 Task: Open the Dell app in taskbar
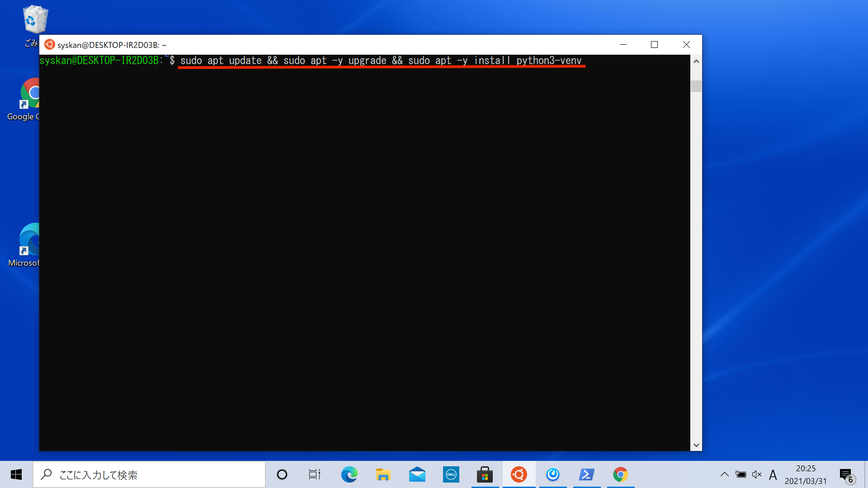[x=451, y=474]
